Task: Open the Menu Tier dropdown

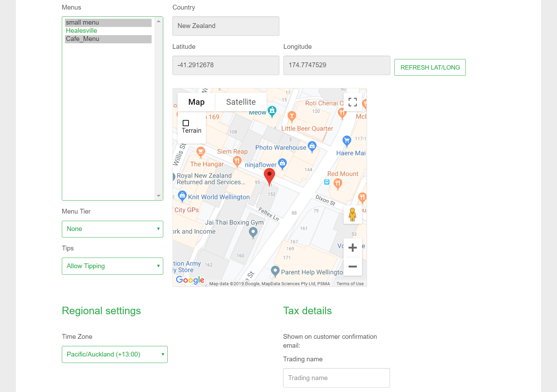Action: [112, 229]
